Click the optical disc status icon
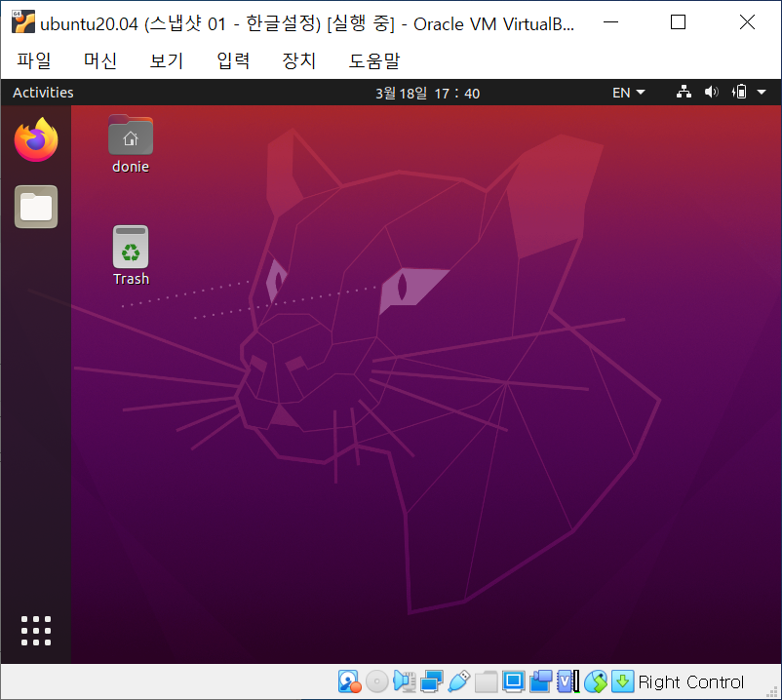The image size is (782, 700). coord(377,681)
